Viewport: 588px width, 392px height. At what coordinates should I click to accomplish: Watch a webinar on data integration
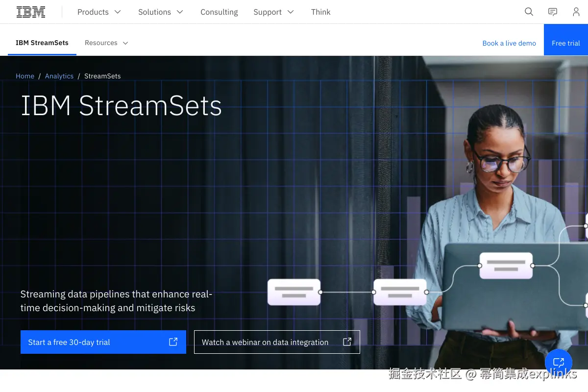pos(277,342)
